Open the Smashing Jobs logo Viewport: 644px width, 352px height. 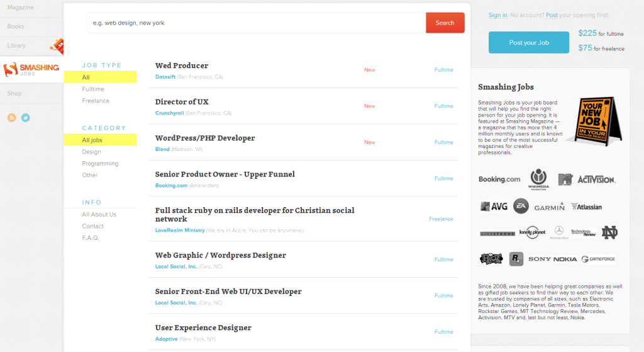click(x=31, y=70)
